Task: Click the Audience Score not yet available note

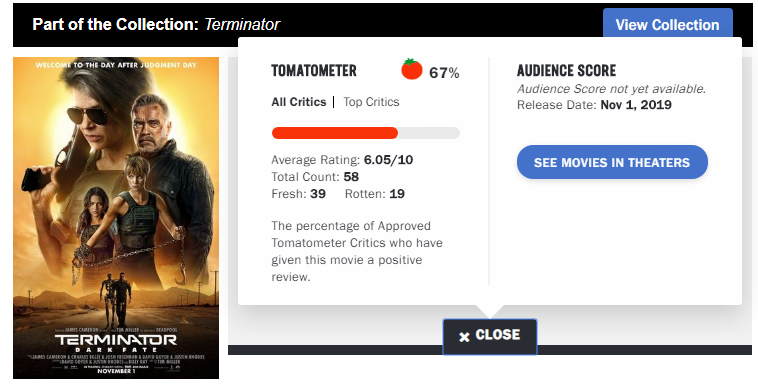Action: click(x=612, y=89)
